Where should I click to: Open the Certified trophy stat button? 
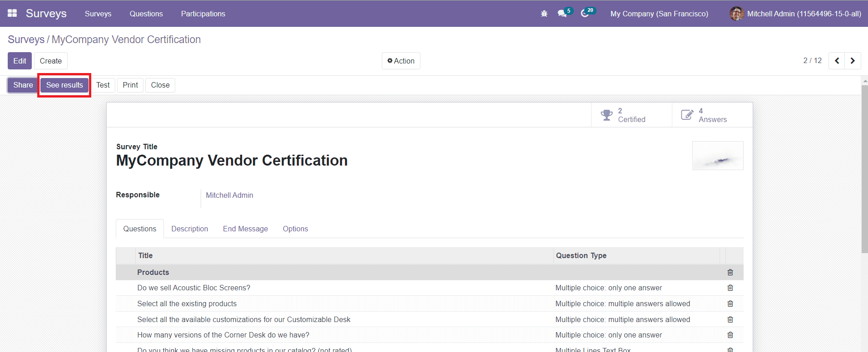tap(631, 115)
